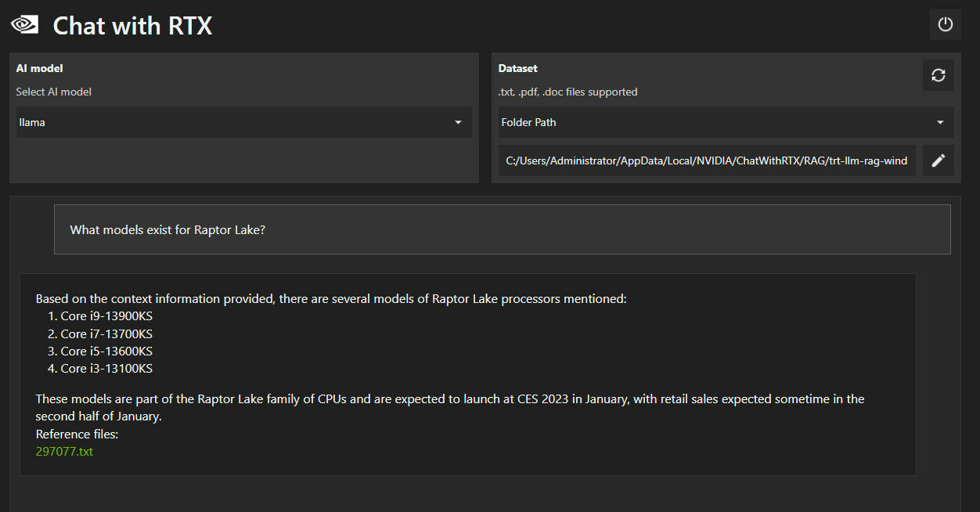This screenshot has height=512, width=980.
Task: Open the 297077.txt reference file
Action: point(64,452)
